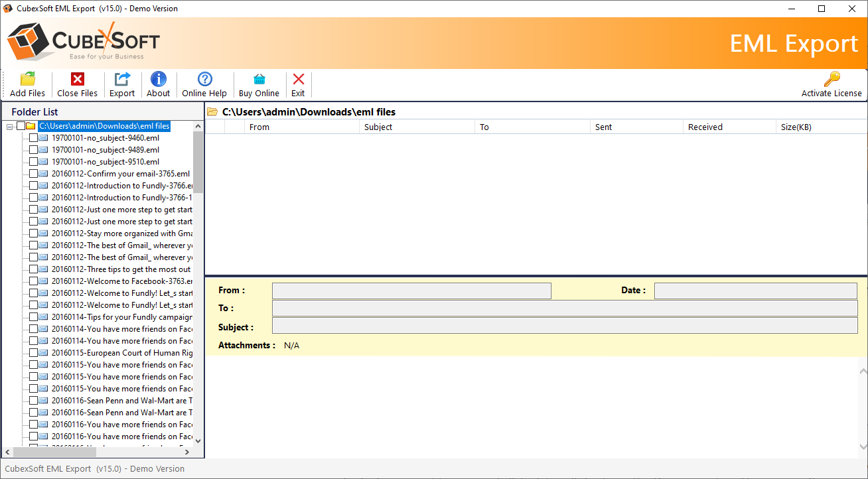This screenshot has width=868, height=479.
Task: Check the 19700101-no_subject-9460.eml checkbox
Action: pyautogui.click(x=33, y=138)
